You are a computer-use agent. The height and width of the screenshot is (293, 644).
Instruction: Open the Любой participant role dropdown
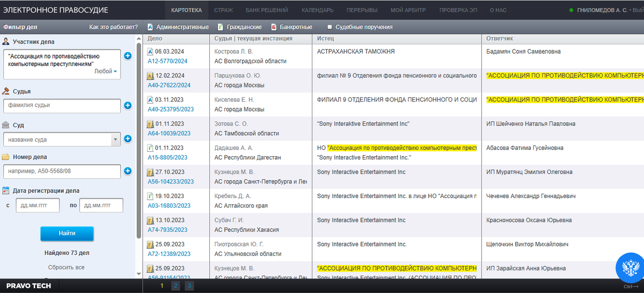pos(106,71)
